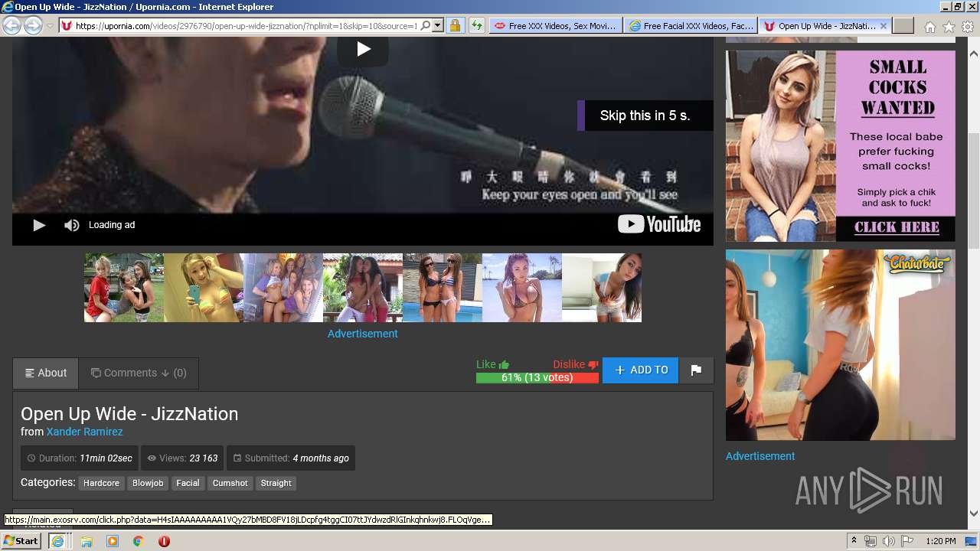The image size is (980, 551).
Task: Click inside the URL address field
Action: (x=245, y=25)
